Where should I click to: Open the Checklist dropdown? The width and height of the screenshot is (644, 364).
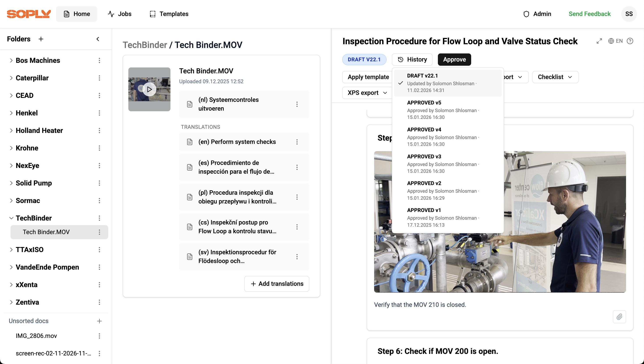tap(555, 77)
